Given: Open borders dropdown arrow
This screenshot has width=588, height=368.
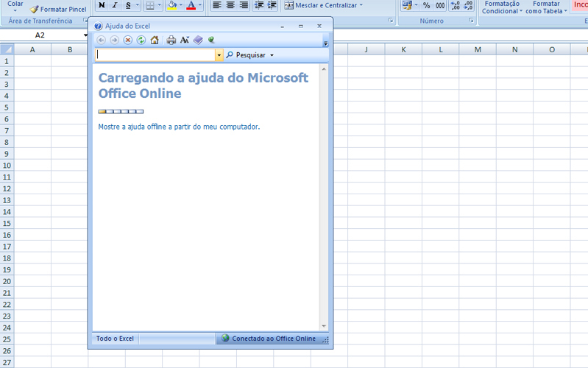Looking at the screenshot, I should pyautogui.click(x=160, y=5).
